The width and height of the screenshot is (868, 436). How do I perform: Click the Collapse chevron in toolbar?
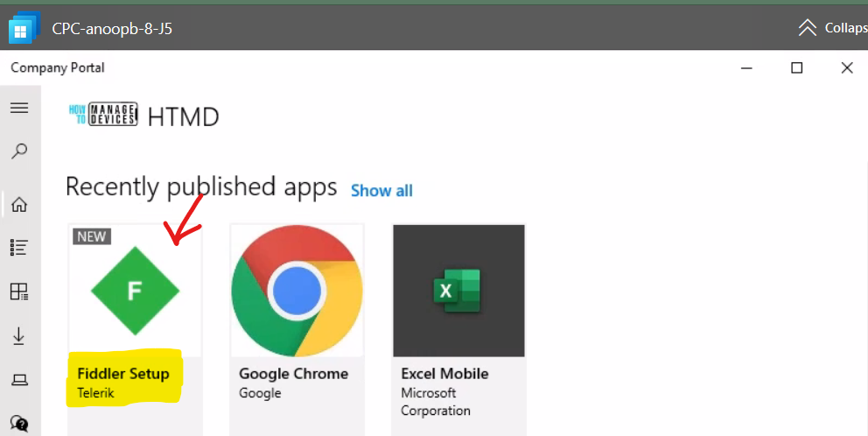(808, 28)
